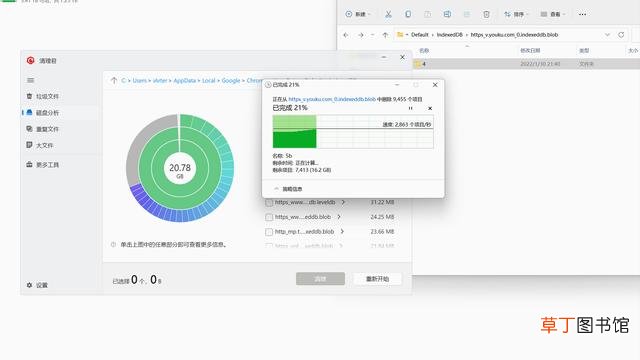Click the gray clean button at the bottom
Screen dimensions: 640x360
pyautogui.click(x=320, y=279)
